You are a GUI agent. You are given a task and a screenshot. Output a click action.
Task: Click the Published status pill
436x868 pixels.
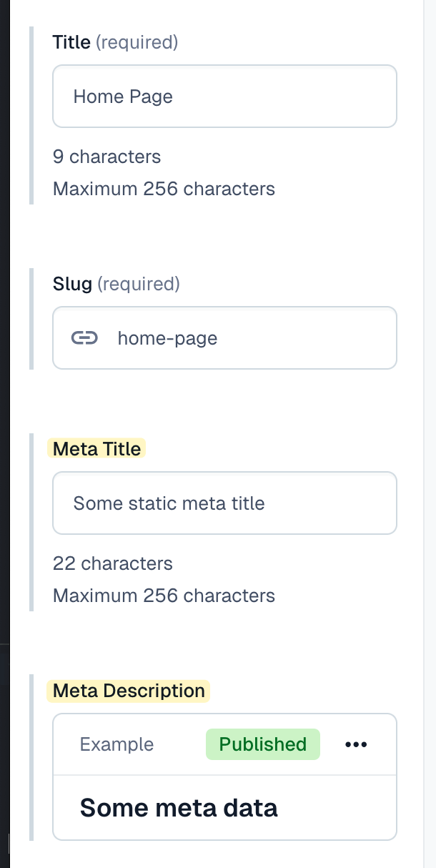click(262, 744)
